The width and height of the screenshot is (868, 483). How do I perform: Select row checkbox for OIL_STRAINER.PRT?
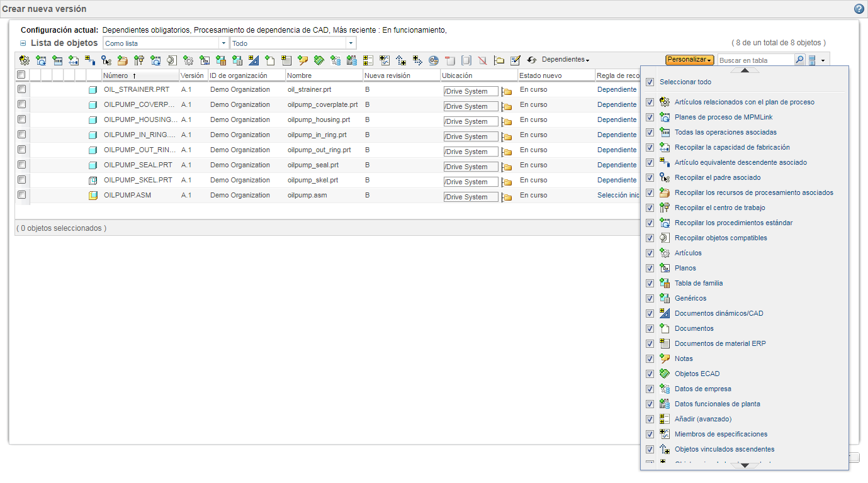tap(21, 89)
